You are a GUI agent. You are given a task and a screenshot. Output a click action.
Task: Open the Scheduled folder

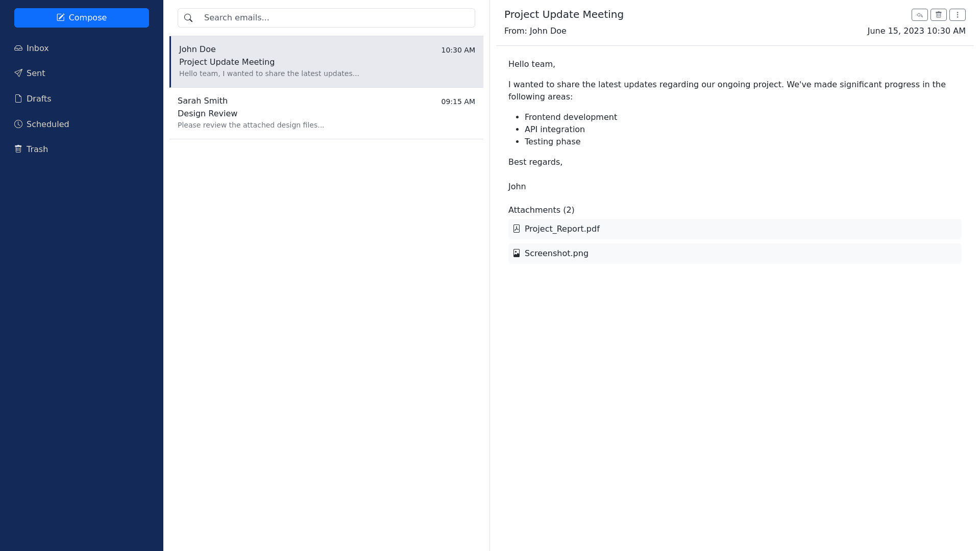point(47,124)
